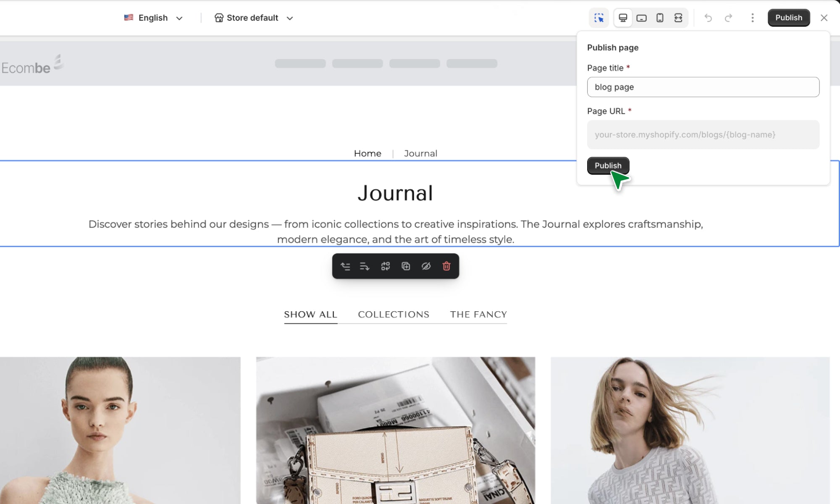
Task: Select the full-width responsive preview icon
Action: pos(678,18)
